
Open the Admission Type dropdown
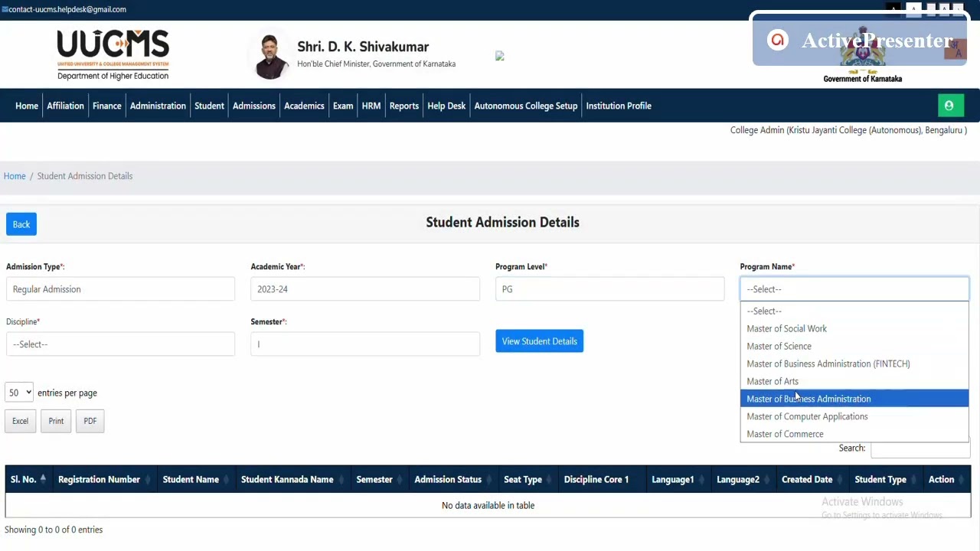(120, 289)
